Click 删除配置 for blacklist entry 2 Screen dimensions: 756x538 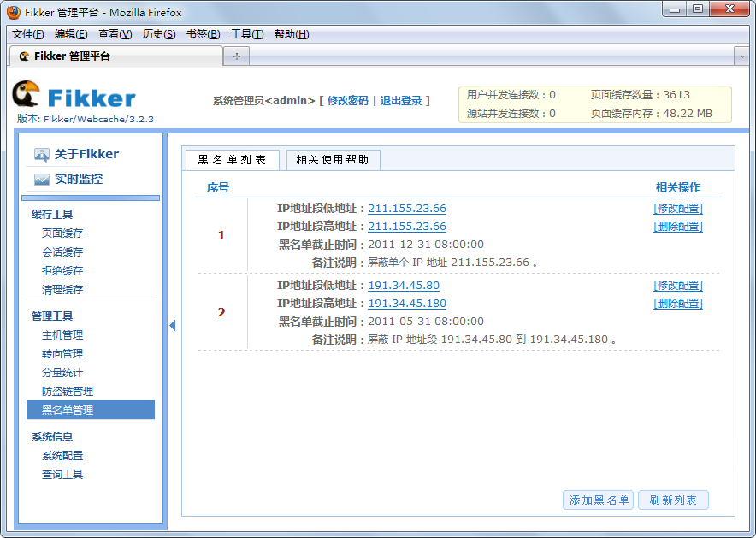[678, 304]
